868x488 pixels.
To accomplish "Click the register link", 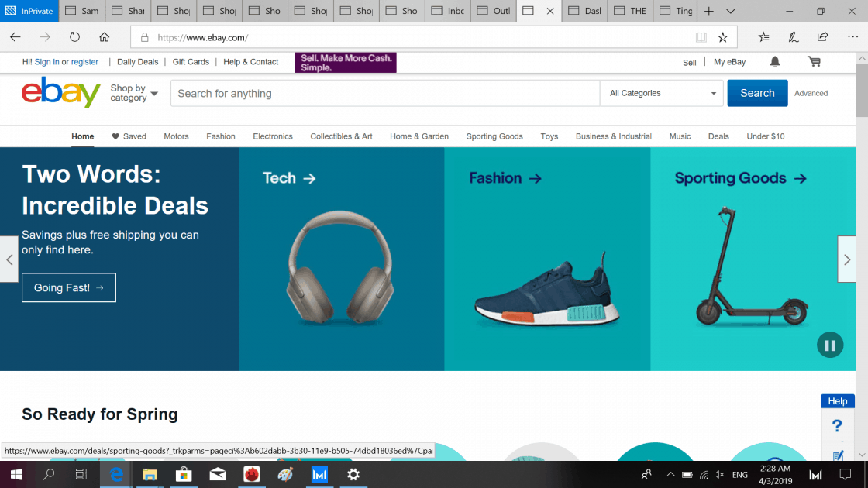I will click(x=84, y=61).
